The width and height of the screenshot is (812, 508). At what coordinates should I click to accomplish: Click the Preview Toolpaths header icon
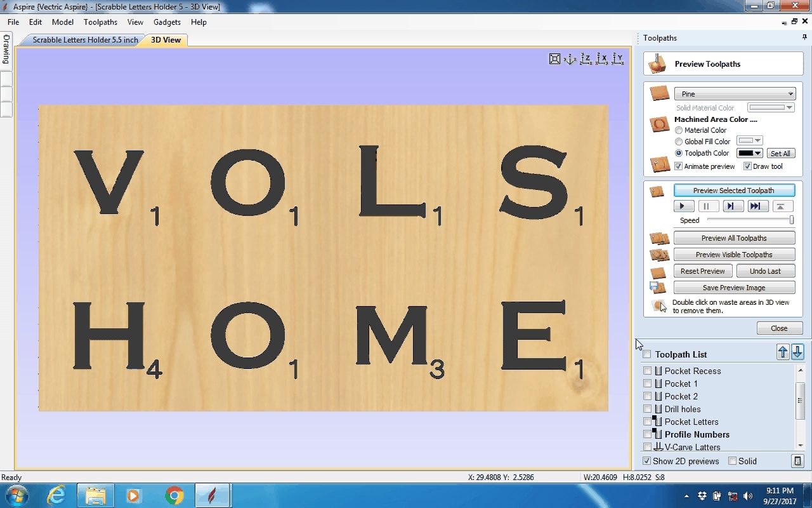(x=657, y=63)
